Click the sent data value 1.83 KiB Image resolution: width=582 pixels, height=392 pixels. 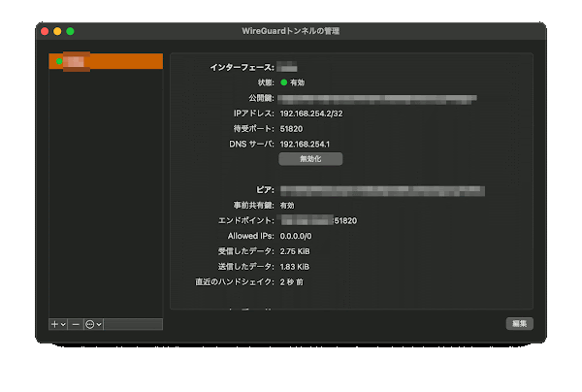(295, 267)
